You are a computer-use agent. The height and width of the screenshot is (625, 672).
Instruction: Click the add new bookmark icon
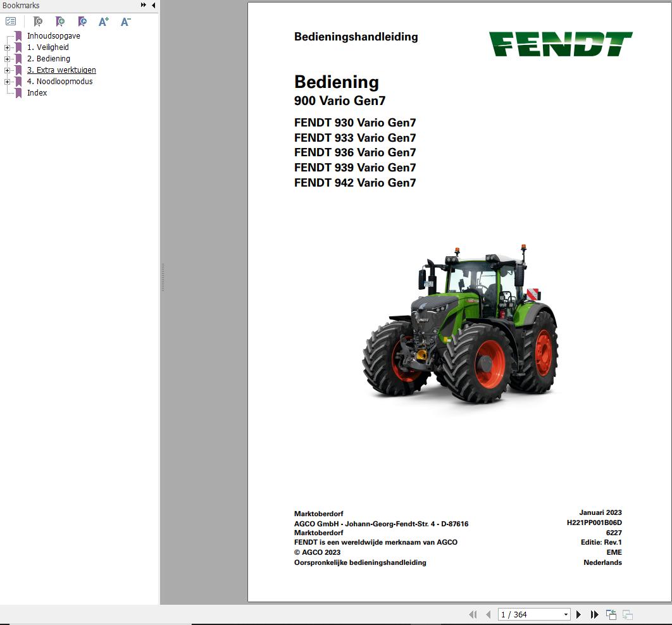60,22
